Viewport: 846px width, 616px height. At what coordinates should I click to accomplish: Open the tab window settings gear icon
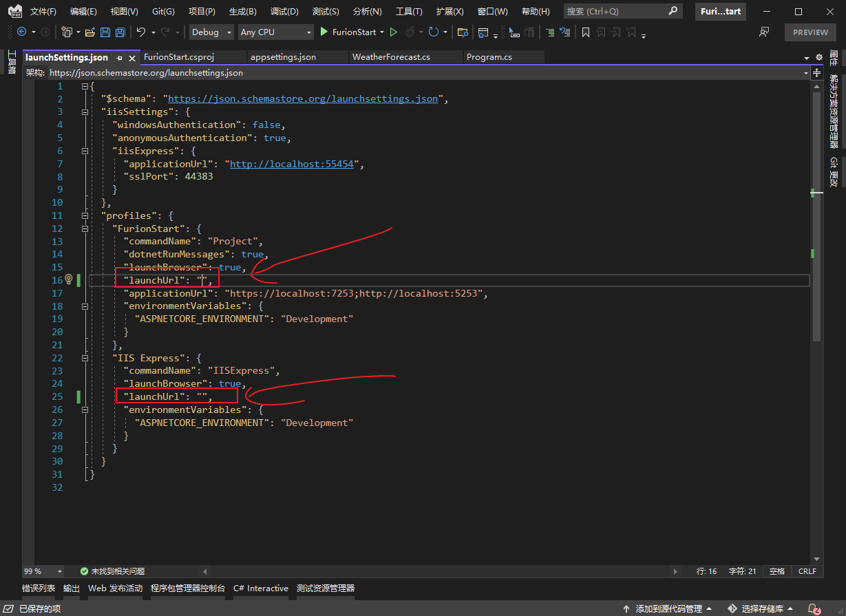tap(818, 57)
